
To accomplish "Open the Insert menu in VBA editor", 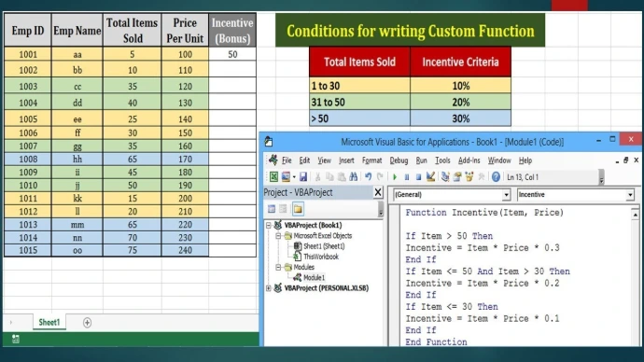I will [x=346, y=160].
